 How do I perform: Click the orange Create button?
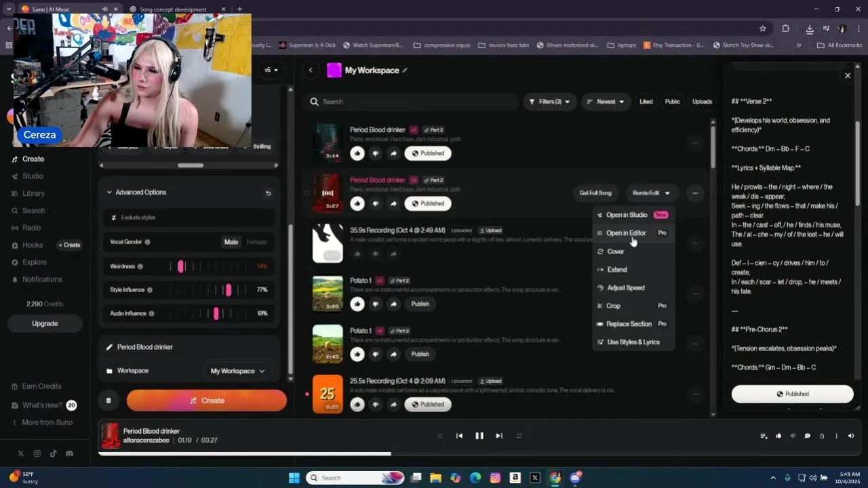pos(206,401)
